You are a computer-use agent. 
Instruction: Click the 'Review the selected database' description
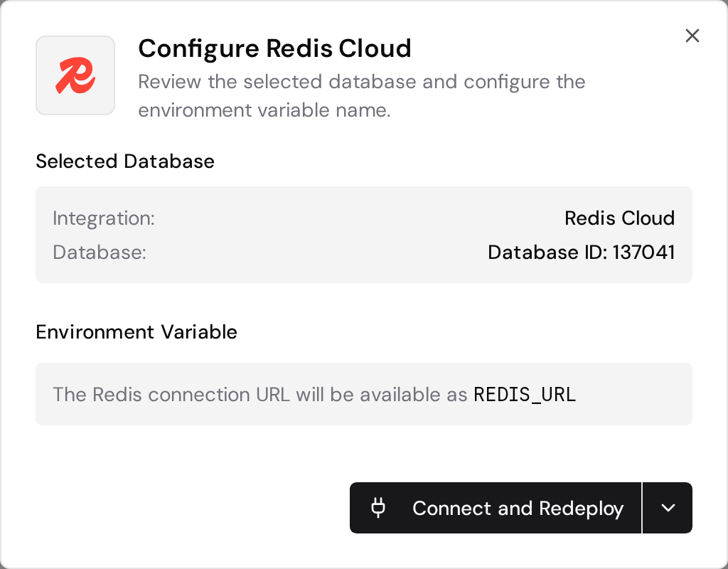pyautogui.click(x=362, y=96)
